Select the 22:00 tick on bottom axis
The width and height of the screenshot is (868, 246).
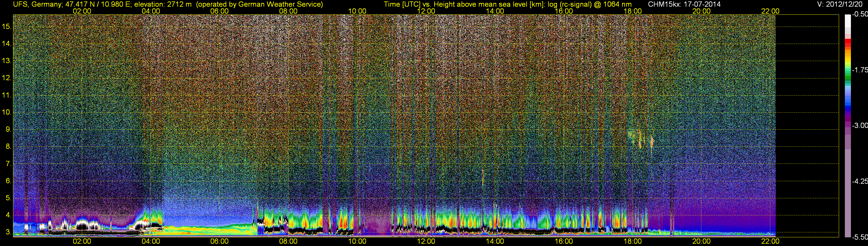[770, 242]
